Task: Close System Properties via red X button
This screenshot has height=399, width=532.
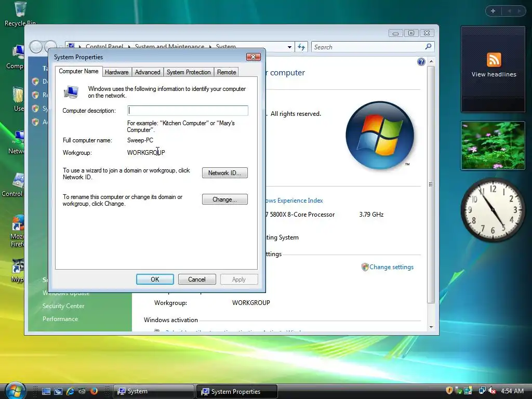Action: 253,57
